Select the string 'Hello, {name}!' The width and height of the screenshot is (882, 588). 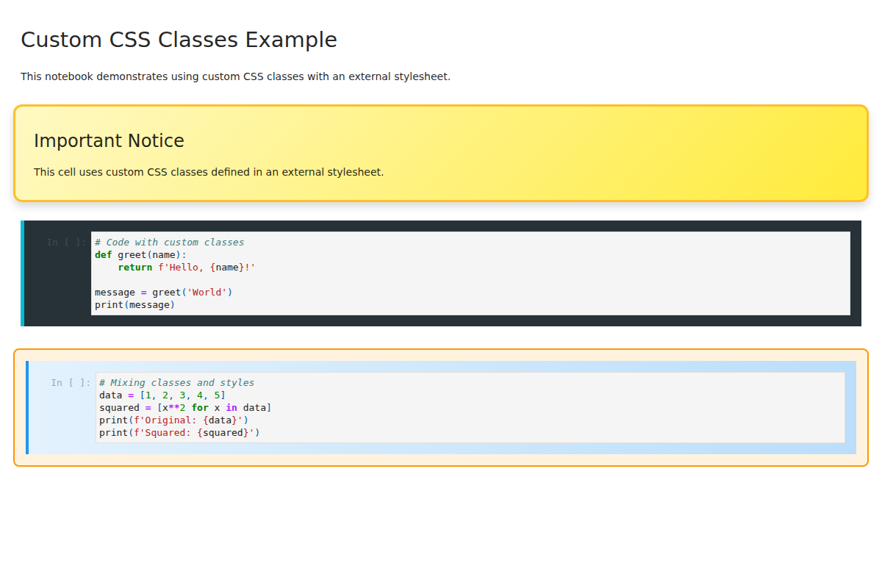click(207, 267)
